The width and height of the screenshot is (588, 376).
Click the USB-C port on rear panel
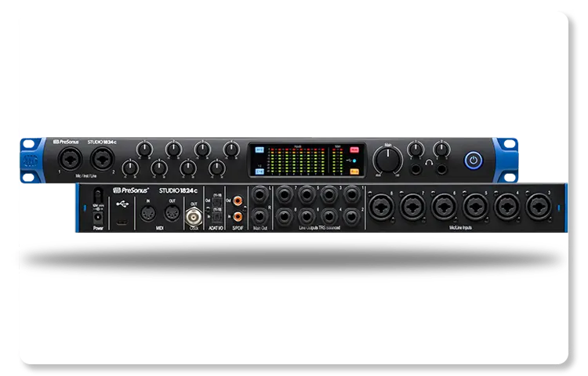[x=122, y=222]
